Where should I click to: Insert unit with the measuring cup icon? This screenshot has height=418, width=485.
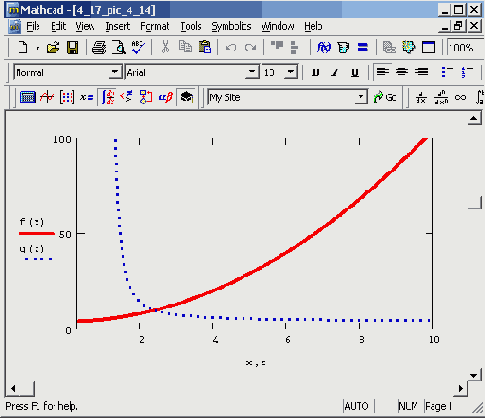[x=343, y=47]
